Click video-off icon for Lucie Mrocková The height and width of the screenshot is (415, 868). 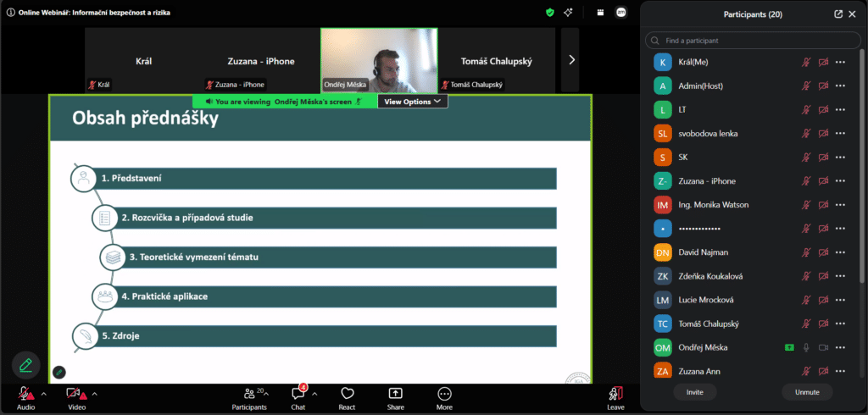pyautogui.click(x=823, y=300)
